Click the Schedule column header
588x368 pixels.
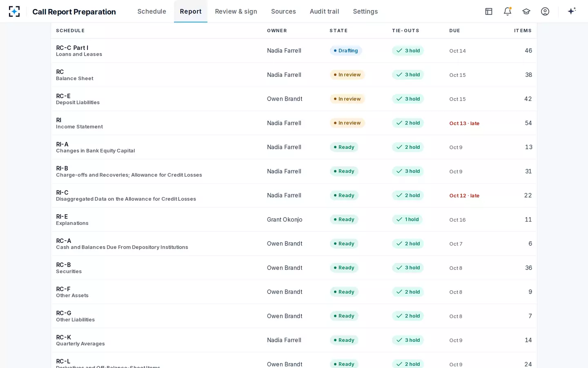coord(70,31)
